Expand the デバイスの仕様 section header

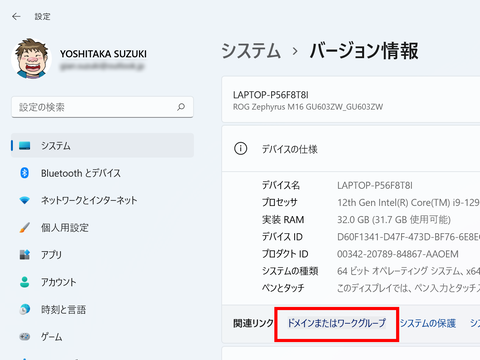tap(351, 149)
